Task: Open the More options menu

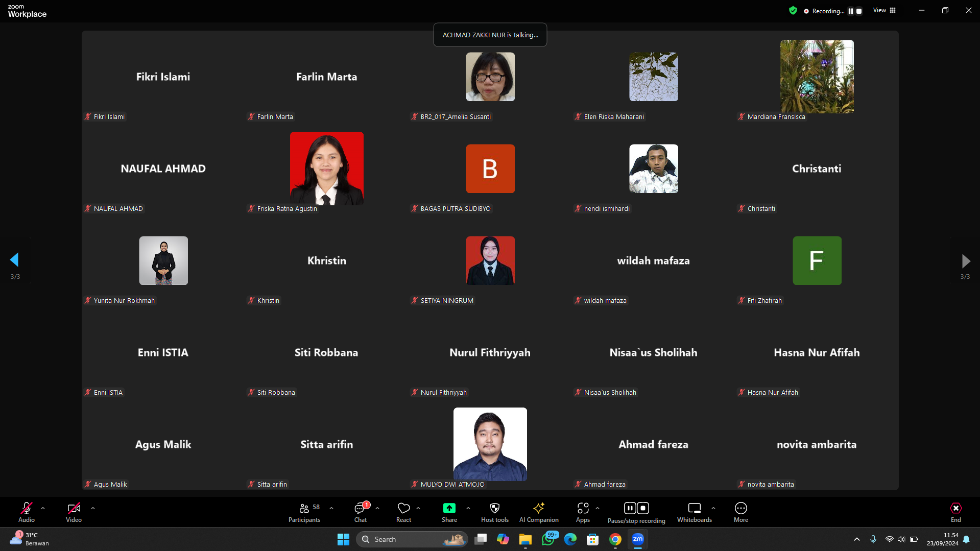Action: [740, 512]
